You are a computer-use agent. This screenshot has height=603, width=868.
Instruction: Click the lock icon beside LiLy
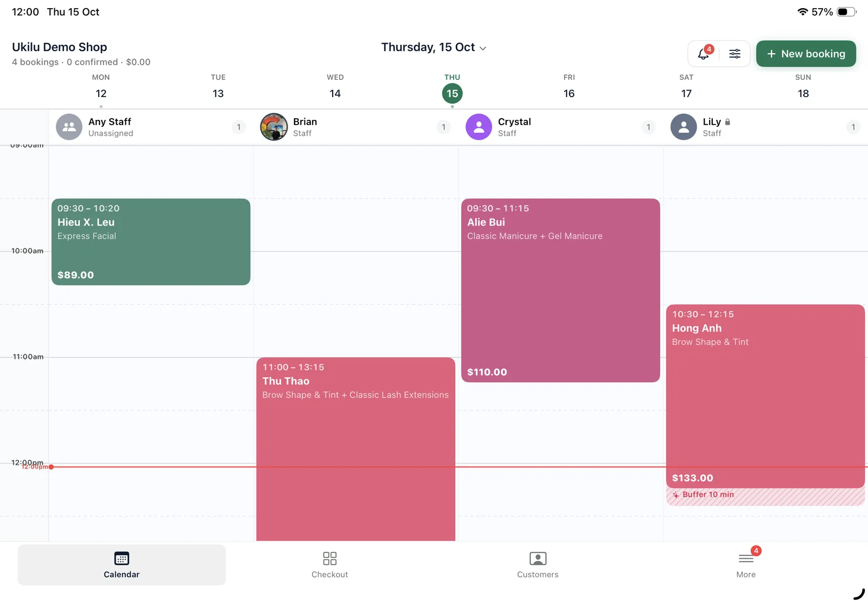(727, 122)
